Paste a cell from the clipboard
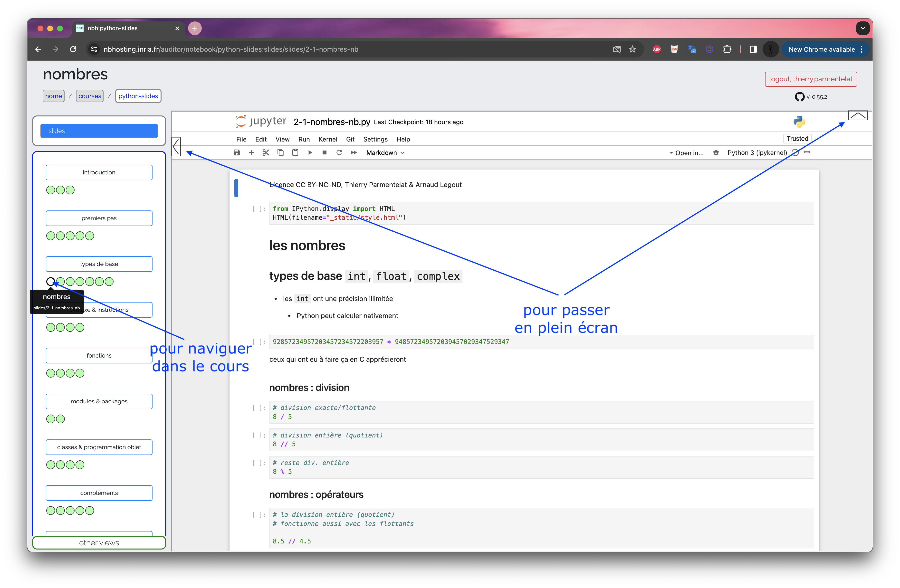This screenshot has width=900, height=588. 295,152
